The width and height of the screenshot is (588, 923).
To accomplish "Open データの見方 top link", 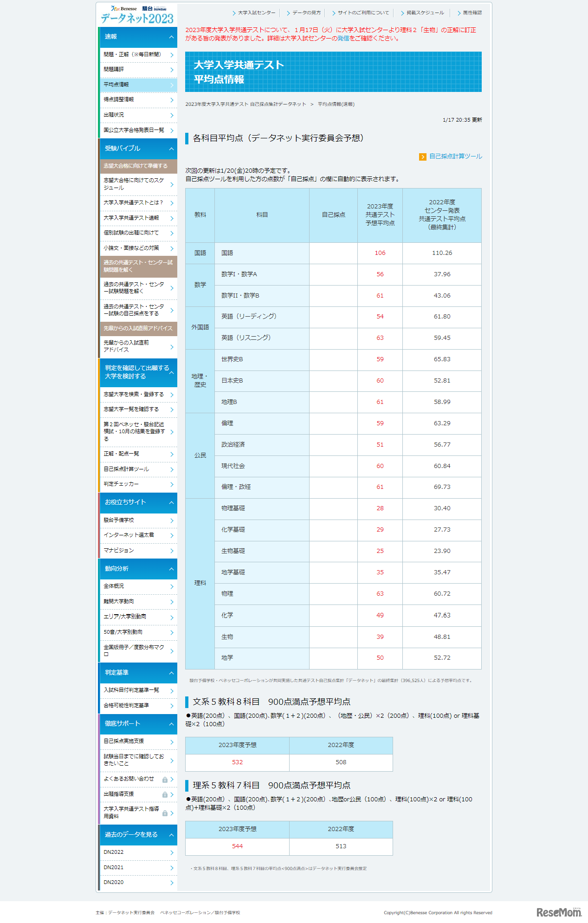I will coord(304,13).
